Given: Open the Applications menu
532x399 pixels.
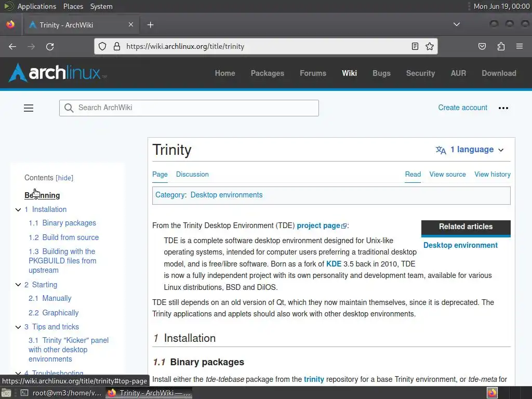Looking at the screenshot, I should (x=37, y=6).
